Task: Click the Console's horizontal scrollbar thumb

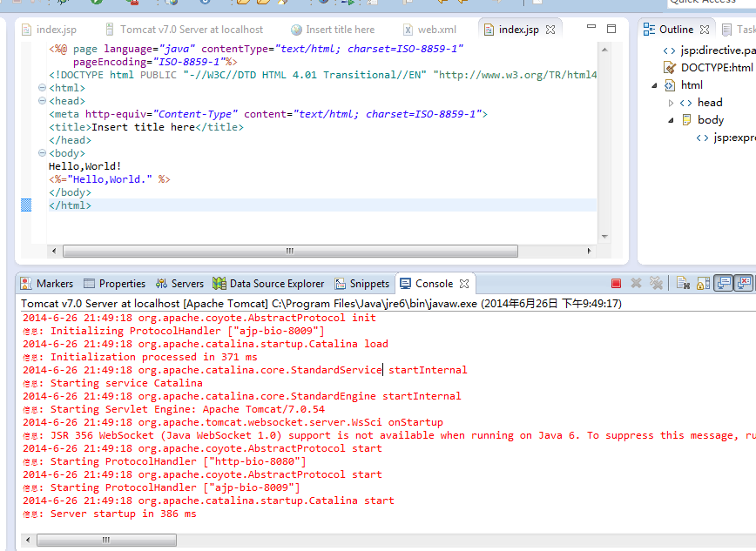Action: click(106, 540)
